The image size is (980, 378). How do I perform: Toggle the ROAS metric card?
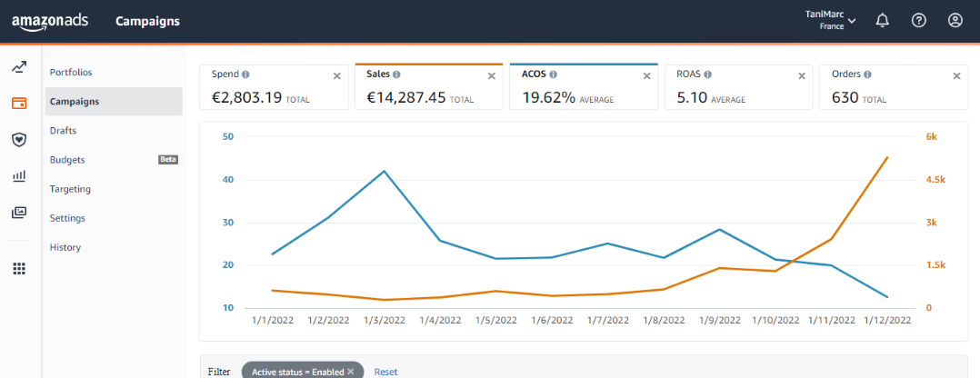point(739,87)
